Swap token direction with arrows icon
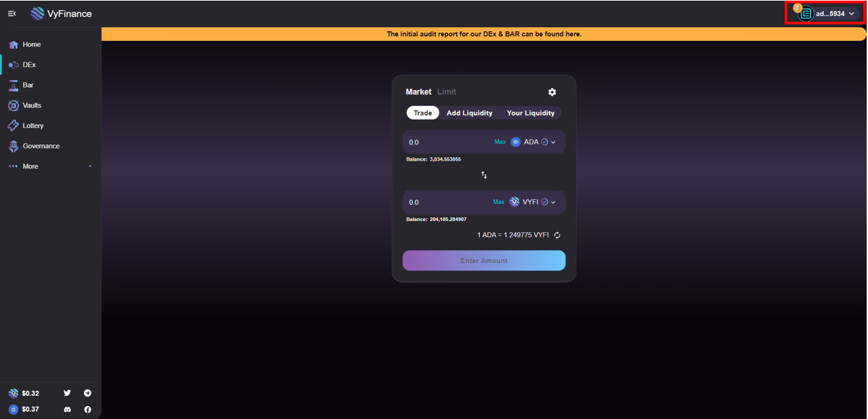The height and width of the screenshot is (419, 868). [484, 175]
